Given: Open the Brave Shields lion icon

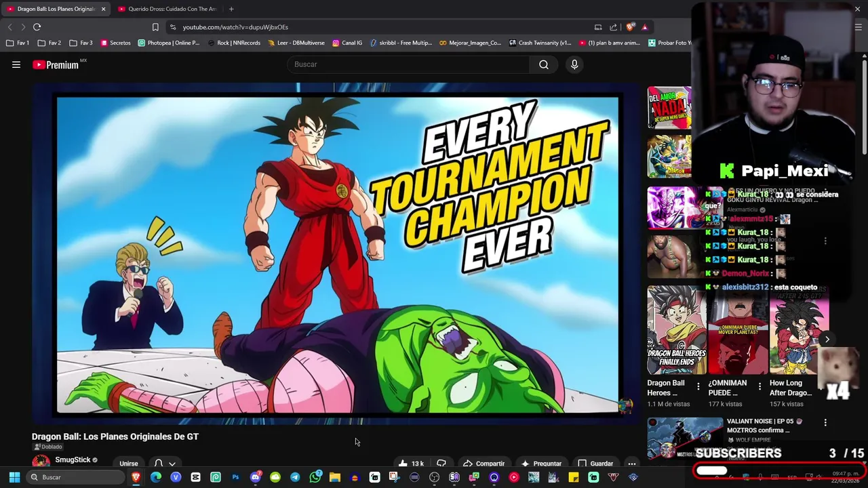Looking at the screenshot, I should click(x=630, y=27).
